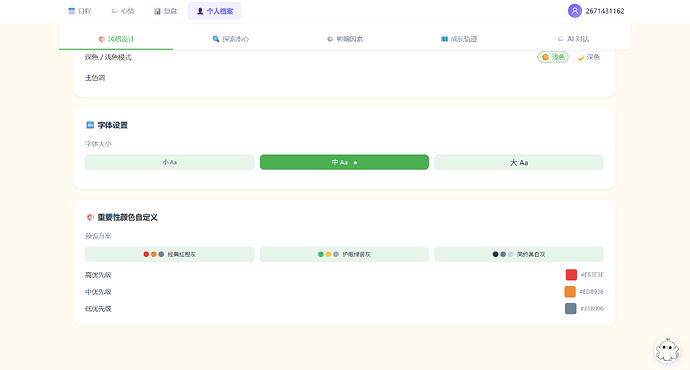This screenshot has width=690, height=370.
Task: Click the 高优先级 label
Action: pos(98,275)
